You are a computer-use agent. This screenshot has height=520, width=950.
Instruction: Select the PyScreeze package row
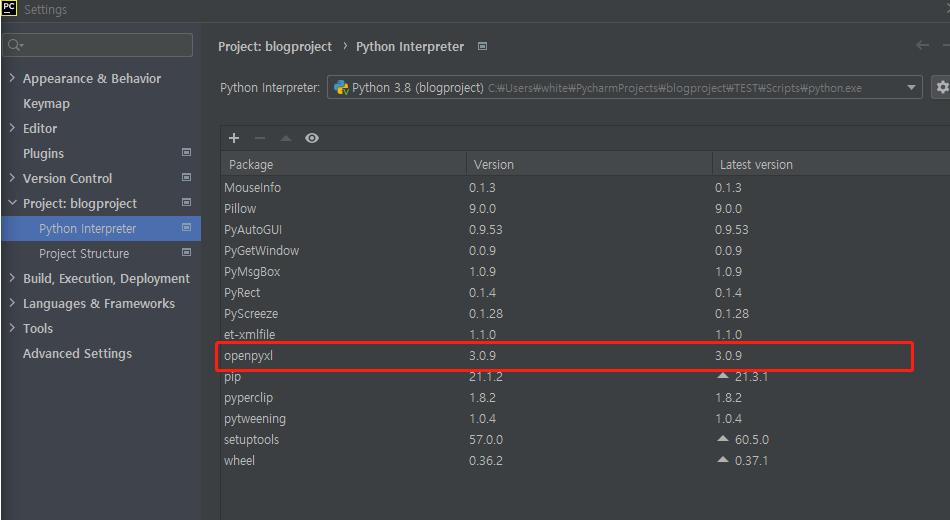coord(585,313)
